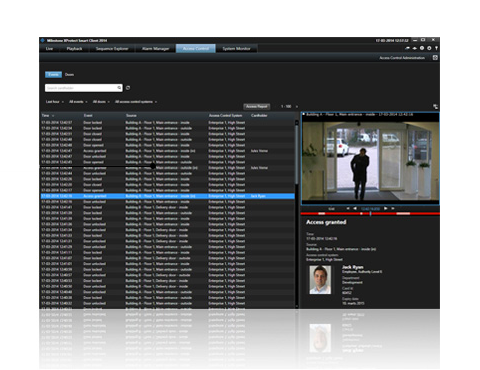Image resolution: width=480 pixels, height=370 pixels.
Task: Select the Events view button
Action: [x=53, y=74]
